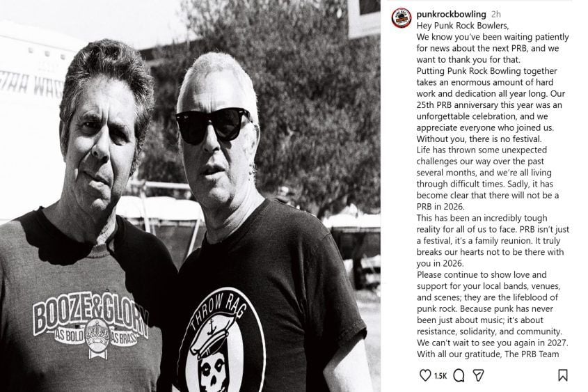Save post with the bookmark icon
This screenshot has width=588, height=392.
click(562, 375)
